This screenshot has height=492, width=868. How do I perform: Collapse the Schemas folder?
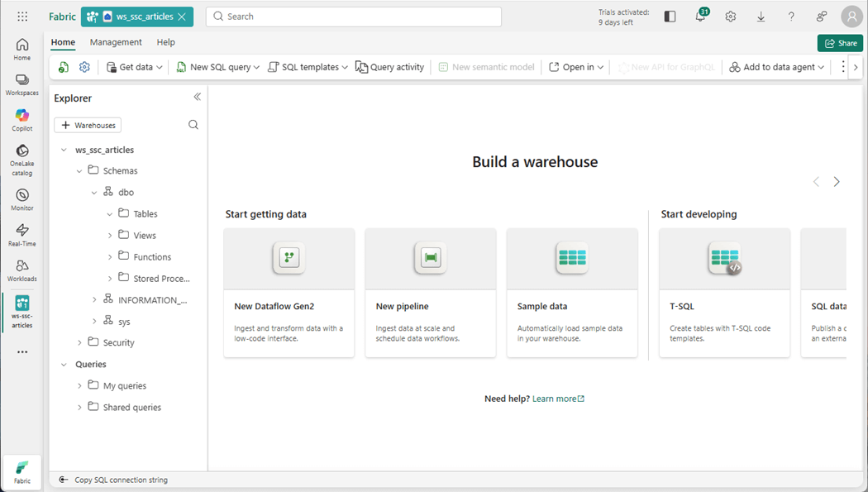click(79, 171)
